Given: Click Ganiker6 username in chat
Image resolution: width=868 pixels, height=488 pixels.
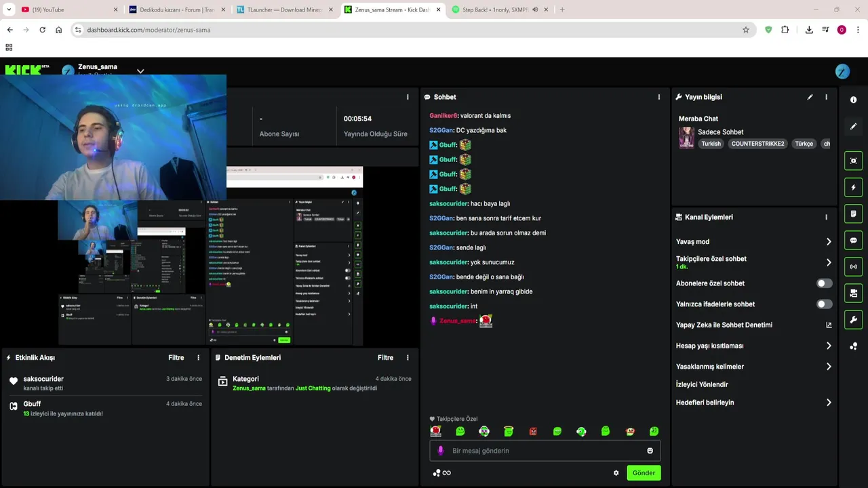Looking at the screenshot, I should tap(443, 116).
